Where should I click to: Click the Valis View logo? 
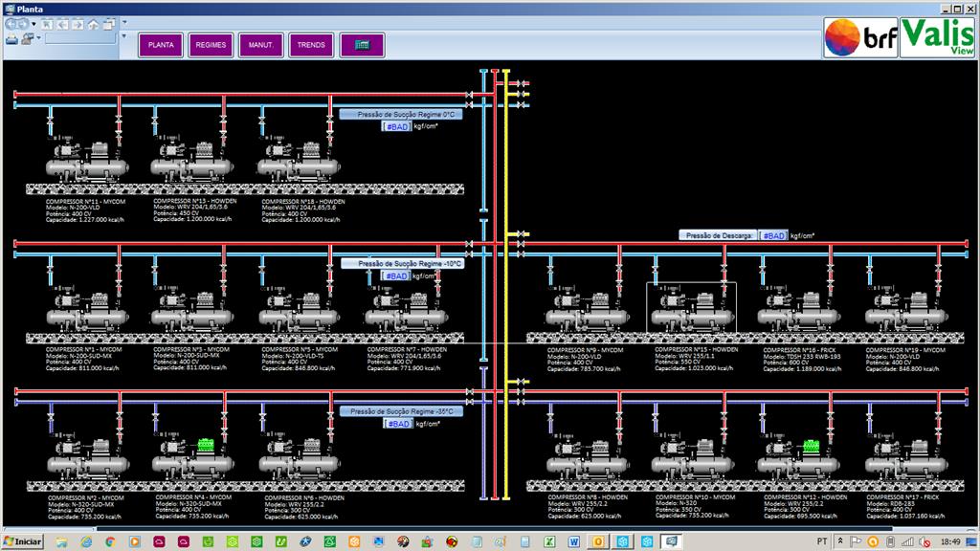[938, 37]
